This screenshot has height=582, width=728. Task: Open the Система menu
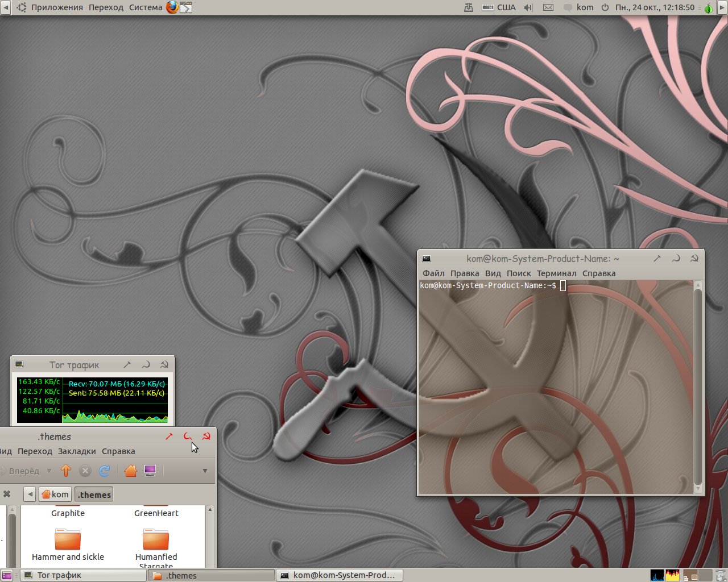tap(146, 7)
